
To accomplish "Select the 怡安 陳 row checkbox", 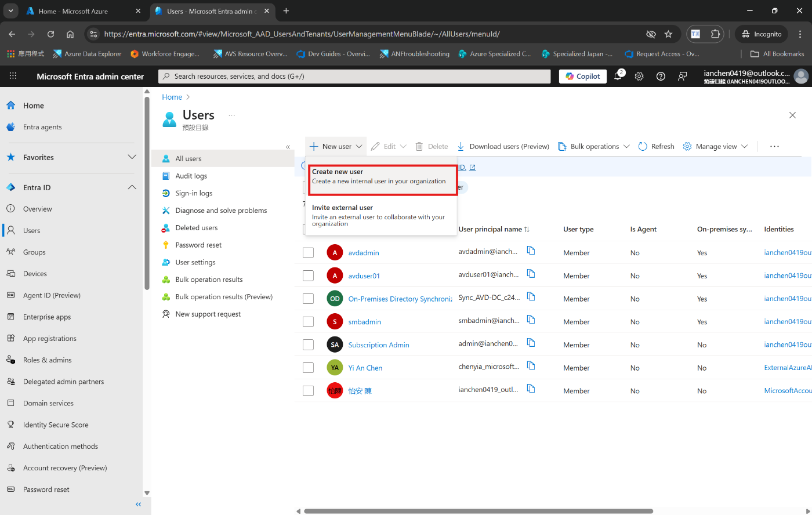I will click(308, 391).
